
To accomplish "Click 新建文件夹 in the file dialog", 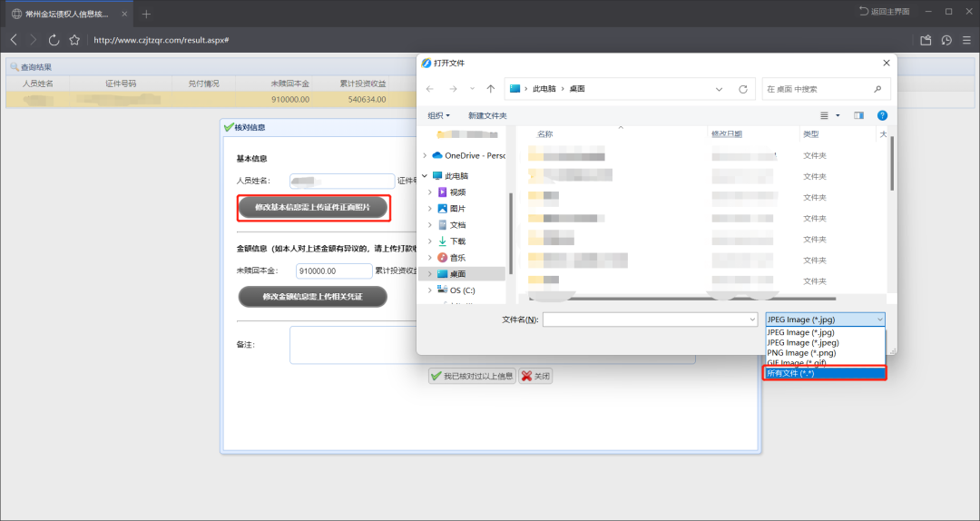I will tap(487, 115).
